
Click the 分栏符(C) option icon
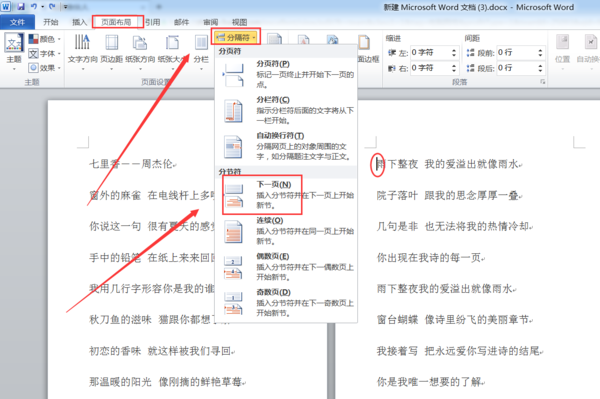234,111
